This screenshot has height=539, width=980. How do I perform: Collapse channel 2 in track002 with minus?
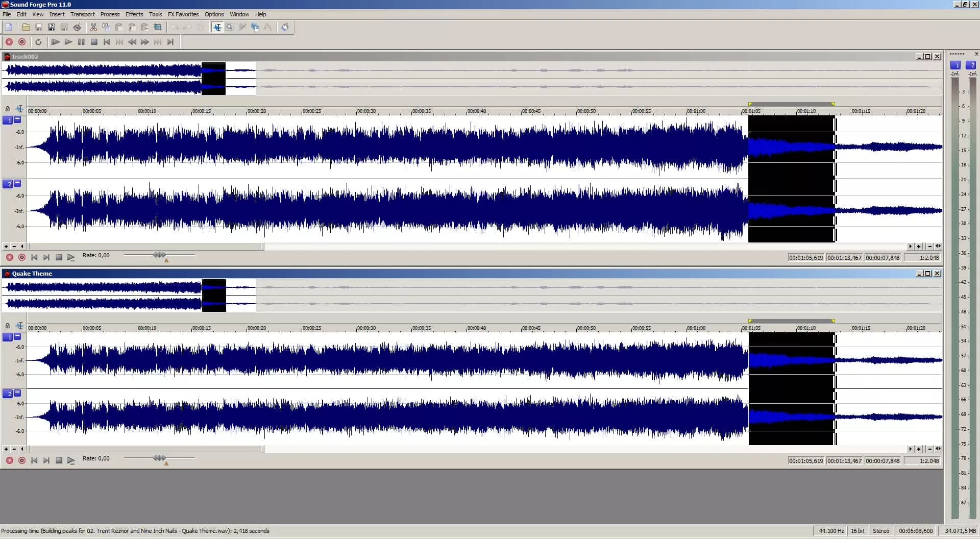pyautogui.click(x=17, y=183)
